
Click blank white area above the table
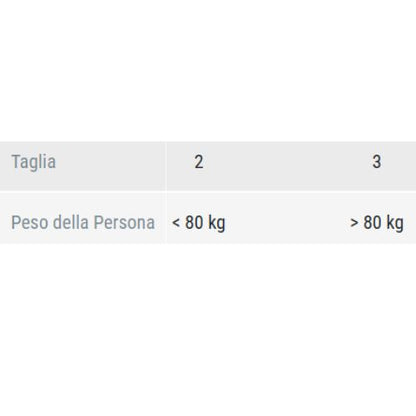(208, 70)
